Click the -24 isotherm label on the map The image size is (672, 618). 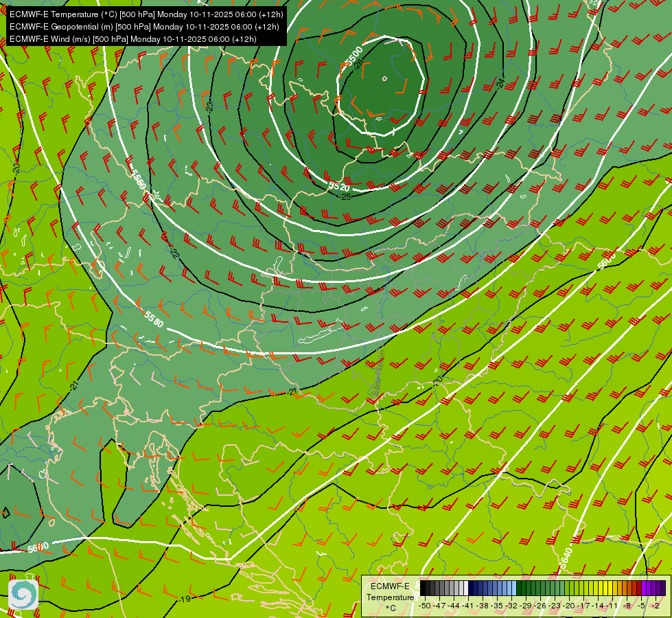coord(500,84)
